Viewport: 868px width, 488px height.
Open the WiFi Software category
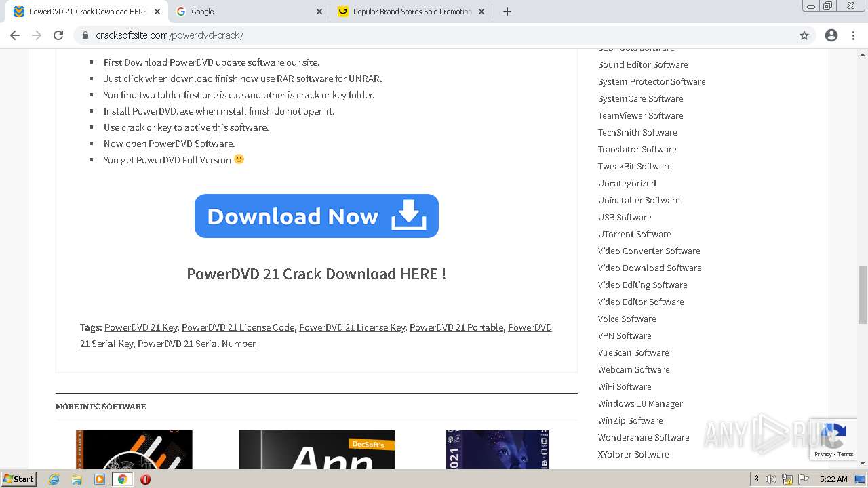pos(625,386)
